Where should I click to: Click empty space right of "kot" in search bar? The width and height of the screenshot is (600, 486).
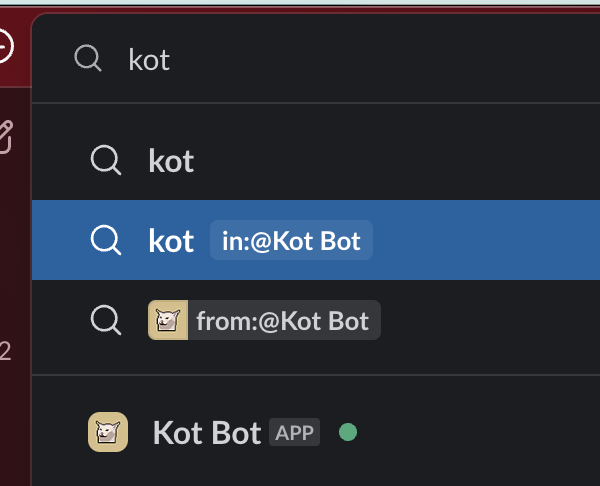click(400, 60)
